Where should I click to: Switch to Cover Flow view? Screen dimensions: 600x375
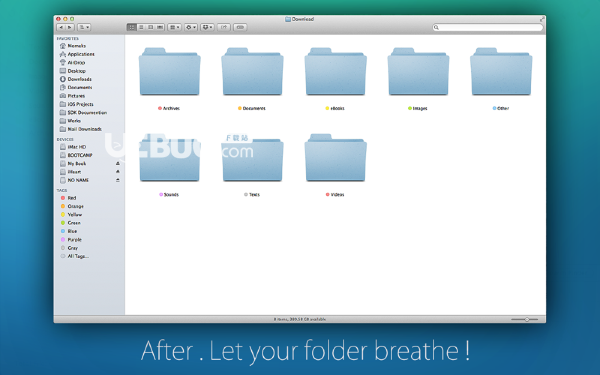coord(160,28)
